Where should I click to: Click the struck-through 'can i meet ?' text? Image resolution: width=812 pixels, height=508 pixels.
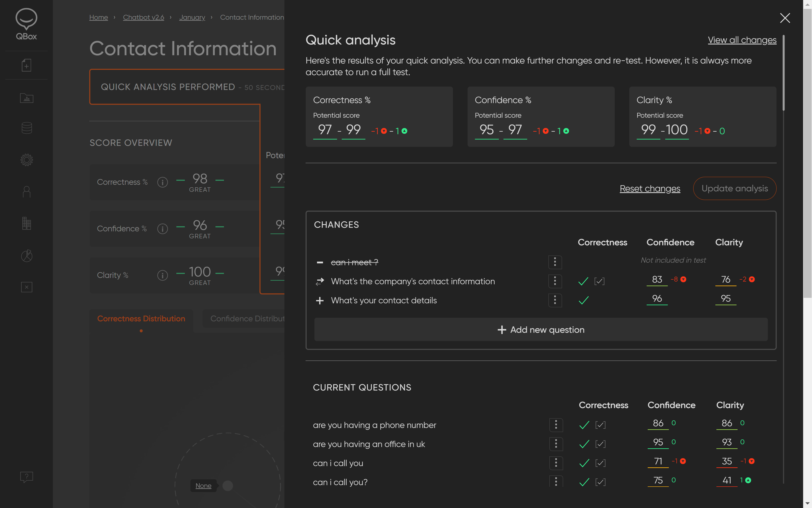[x=354, y=262]
